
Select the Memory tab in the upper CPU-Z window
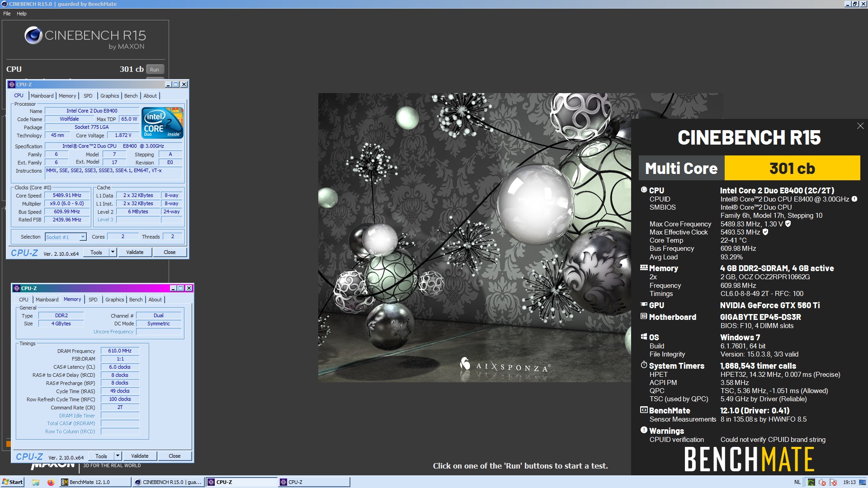(67, 96)
